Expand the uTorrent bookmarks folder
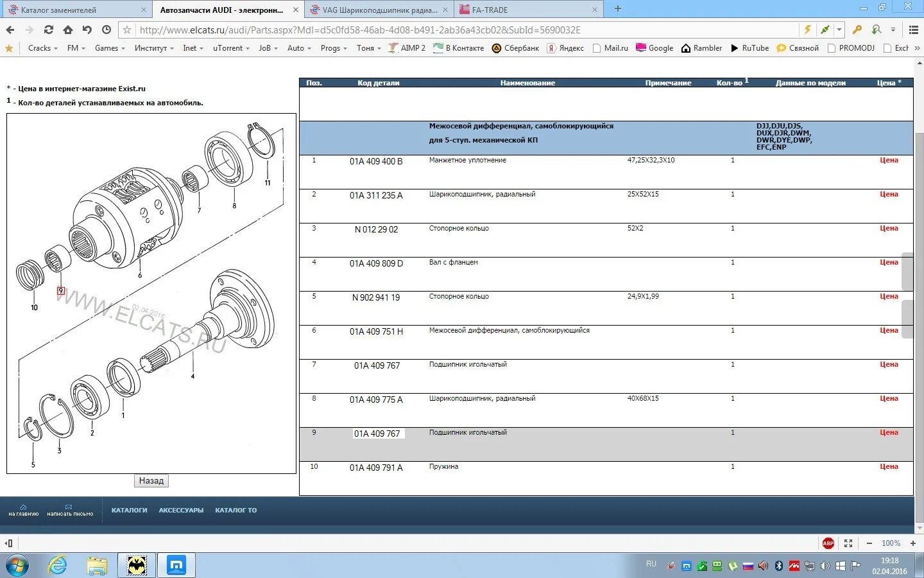Viewport: 924px width, 578px height. pos(231,48)
